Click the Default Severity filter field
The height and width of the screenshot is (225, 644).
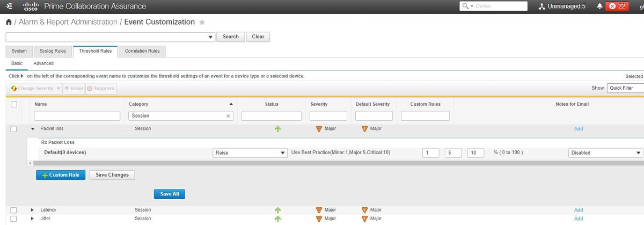tap(374, 116)
